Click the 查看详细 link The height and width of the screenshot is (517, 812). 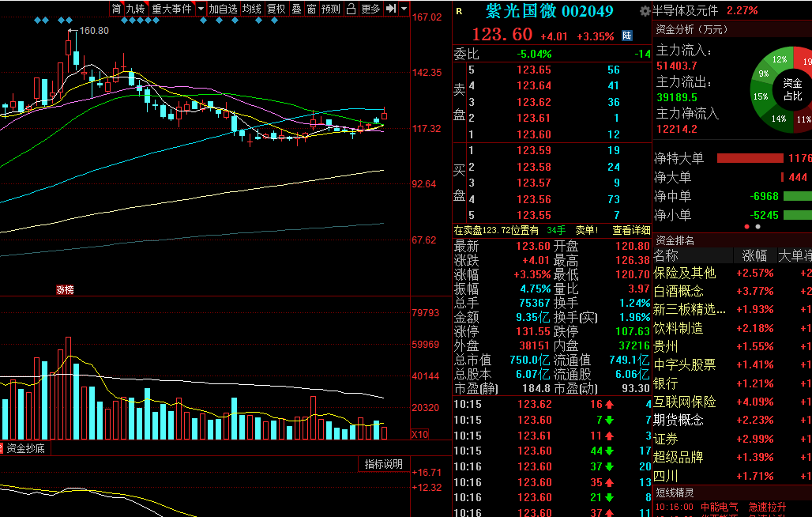pos(631,230)
